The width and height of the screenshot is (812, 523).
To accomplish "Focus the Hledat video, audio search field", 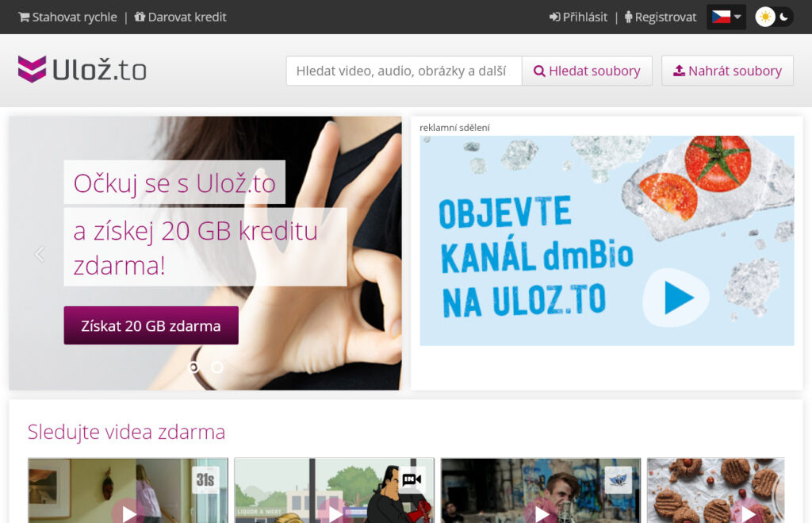I will pyautogui.click(x=404, y=71).
